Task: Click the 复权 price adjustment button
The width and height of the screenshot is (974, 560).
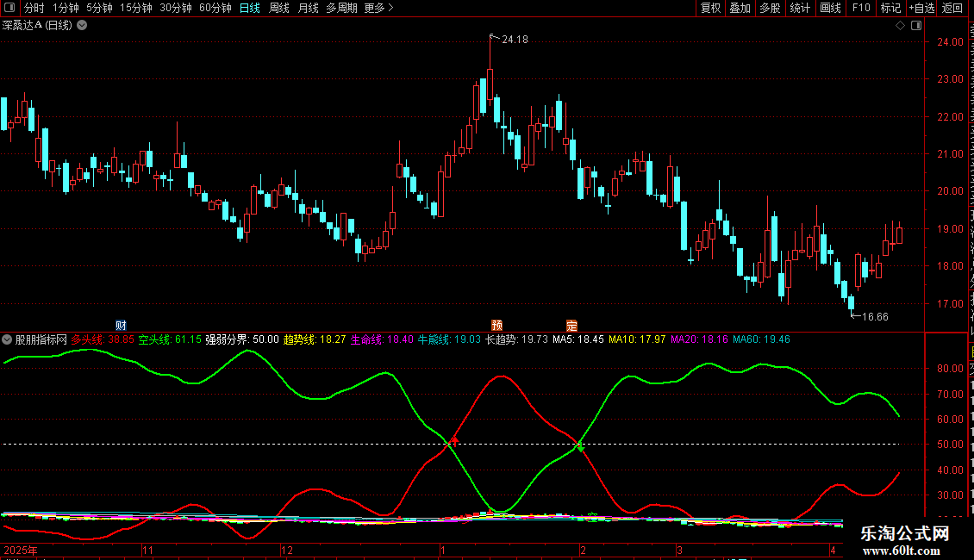Action: coord(710,8)
